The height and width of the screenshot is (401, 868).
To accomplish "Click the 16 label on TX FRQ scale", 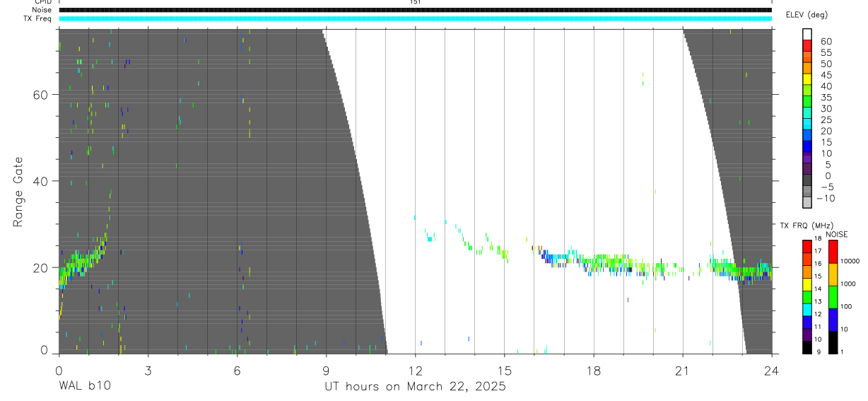I will (x=817, y=264).
